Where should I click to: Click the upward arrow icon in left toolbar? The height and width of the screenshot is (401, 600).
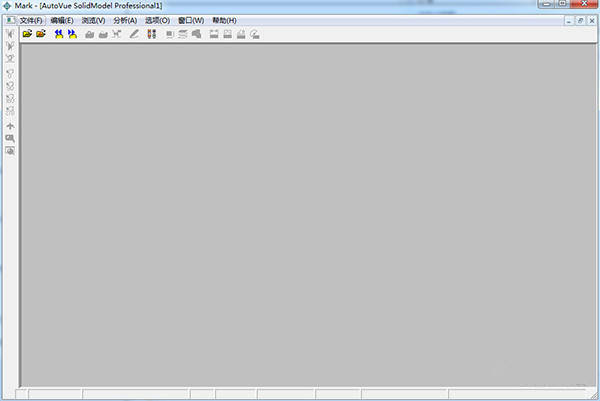click(x=10, y=127)
